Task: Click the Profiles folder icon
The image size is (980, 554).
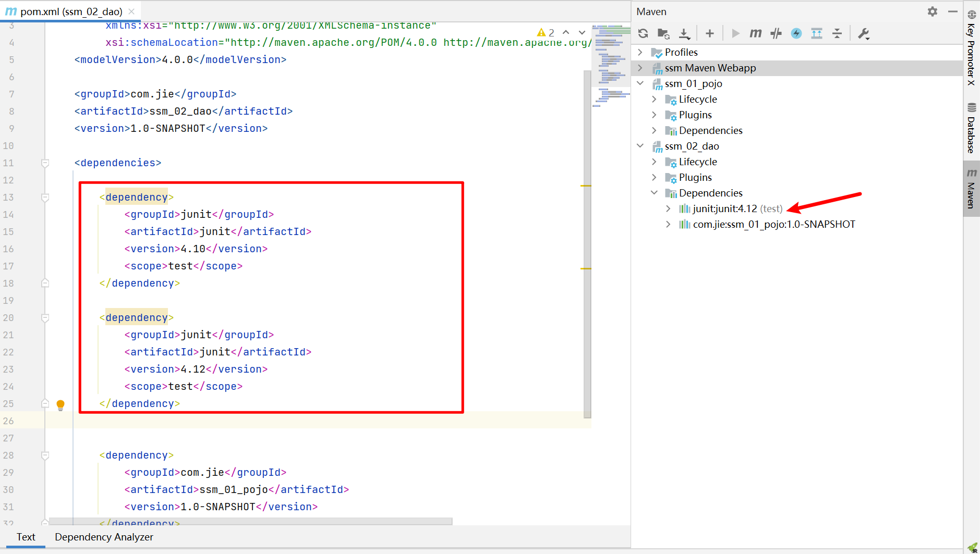Action: click(x=657, y=53)
